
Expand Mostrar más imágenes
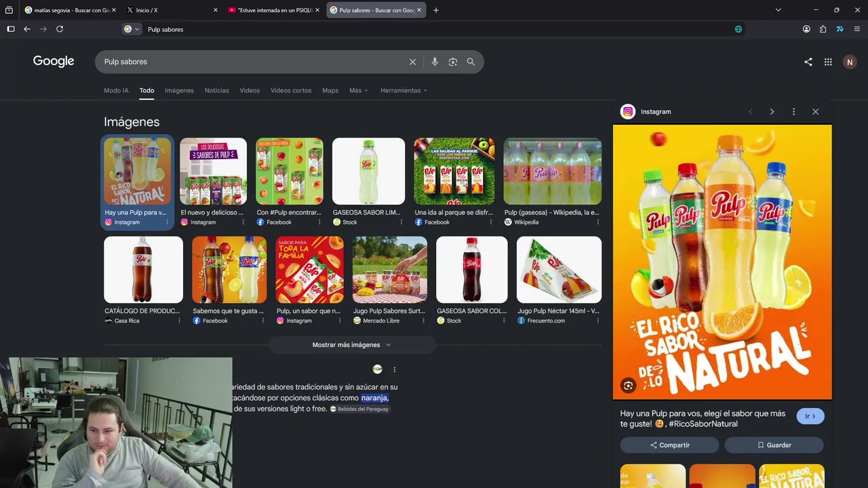click(352, 345)
